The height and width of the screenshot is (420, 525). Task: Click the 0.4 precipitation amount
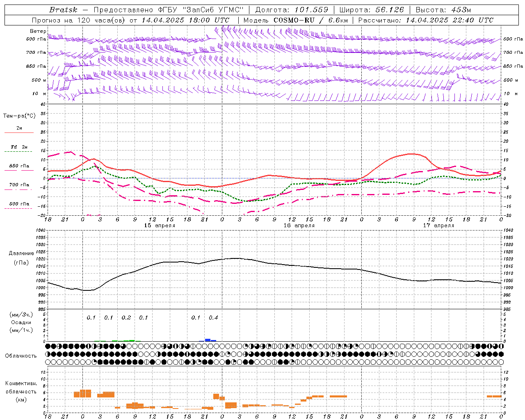click(x=213, y=317)
